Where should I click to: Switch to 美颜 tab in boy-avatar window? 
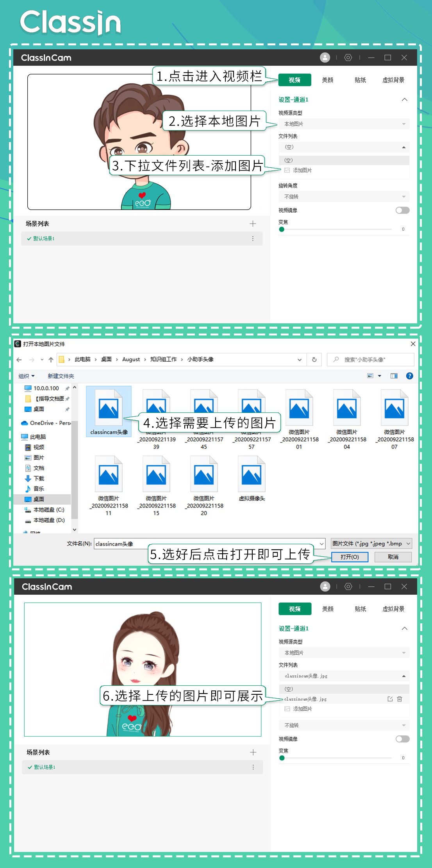point(327,80)
